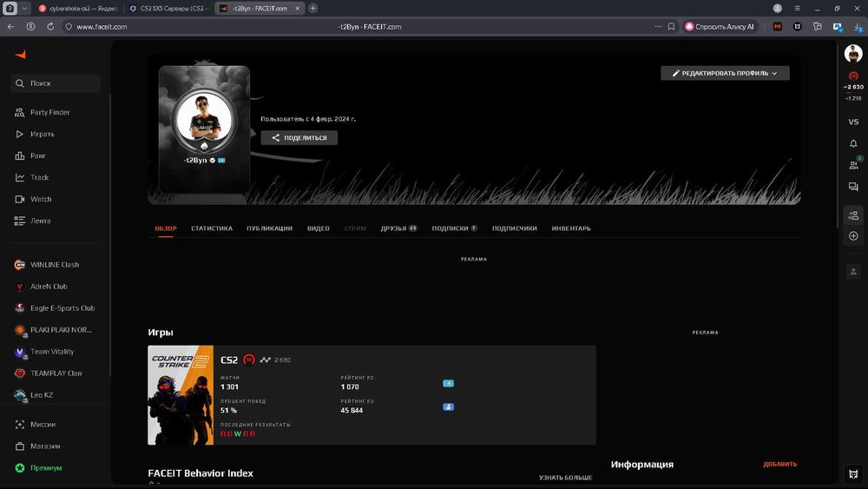Open the chat messages icon
The width and height of the screenshot is (868, 489).
(x=853, y=188)
